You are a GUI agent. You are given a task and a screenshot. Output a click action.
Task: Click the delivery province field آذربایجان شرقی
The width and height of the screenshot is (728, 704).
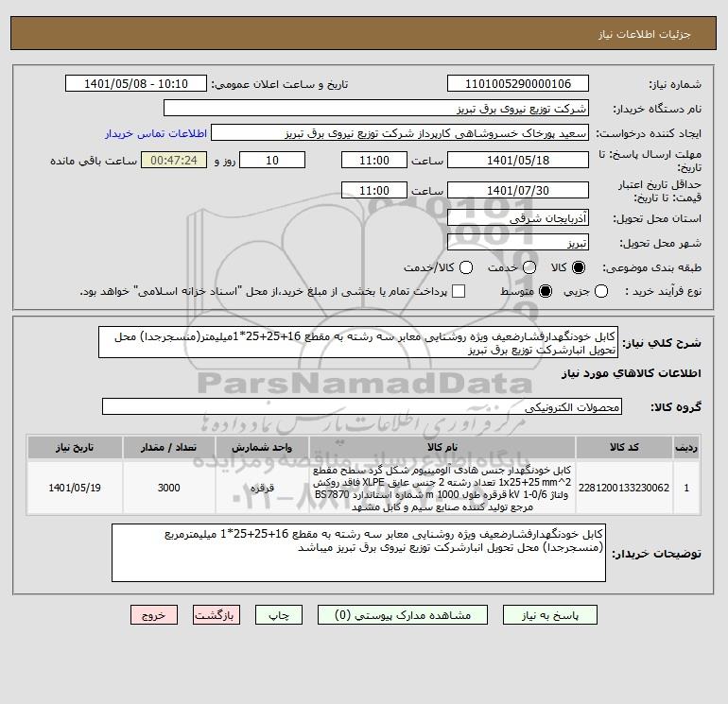coord(518,217)
